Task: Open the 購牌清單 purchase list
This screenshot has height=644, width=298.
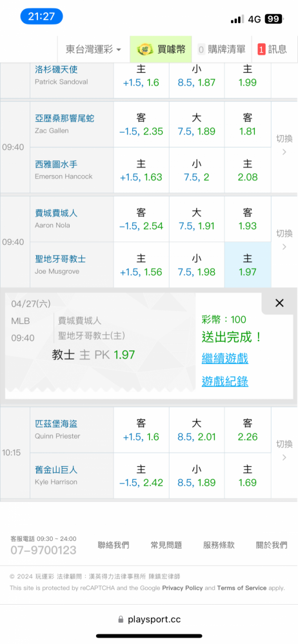Action: pos(221,50)
